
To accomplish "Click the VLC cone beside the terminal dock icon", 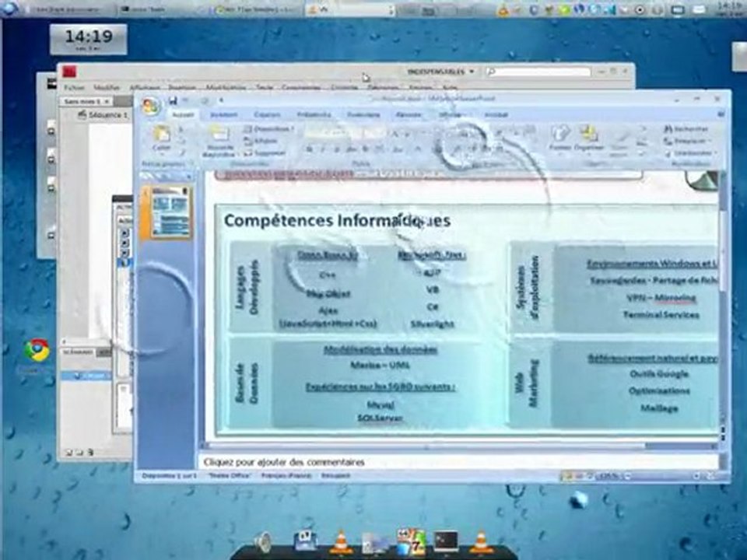I will tap(481, 542).
